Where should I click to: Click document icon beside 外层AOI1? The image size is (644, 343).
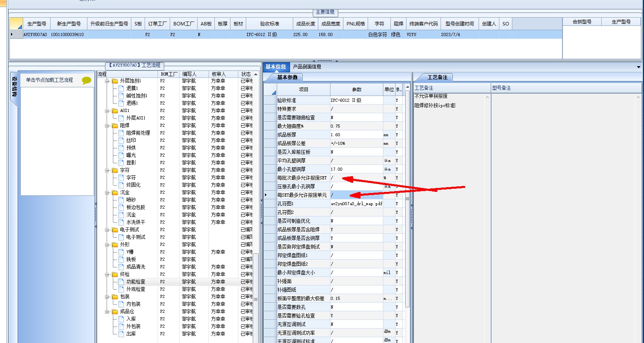(121, 118)
